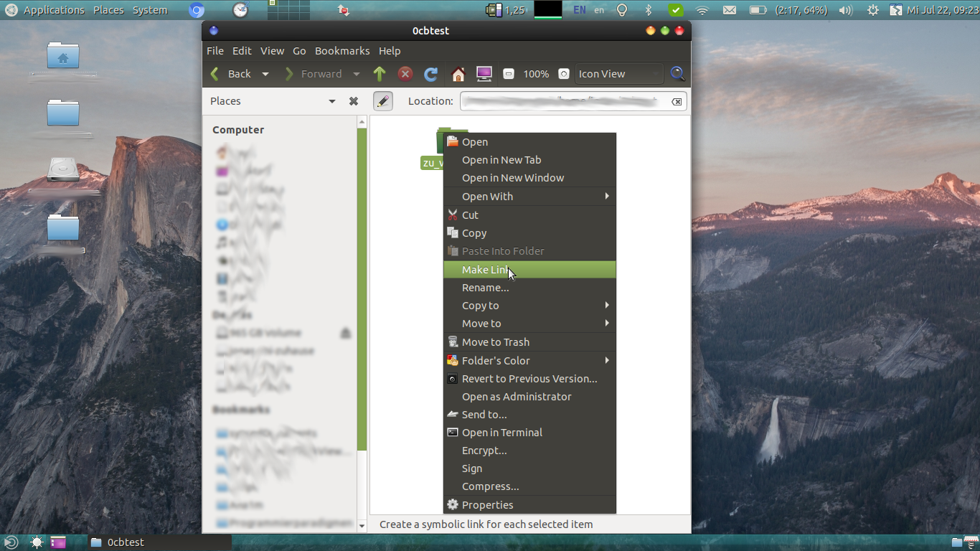Zoom in using the plus icon
This screenshot has height=551, width=980.
tap(563, 73)
